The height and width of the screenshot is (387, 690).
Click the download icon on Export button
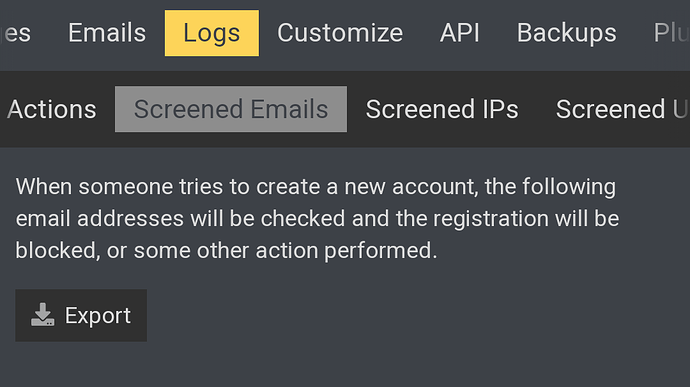click(x=43, y=315)
